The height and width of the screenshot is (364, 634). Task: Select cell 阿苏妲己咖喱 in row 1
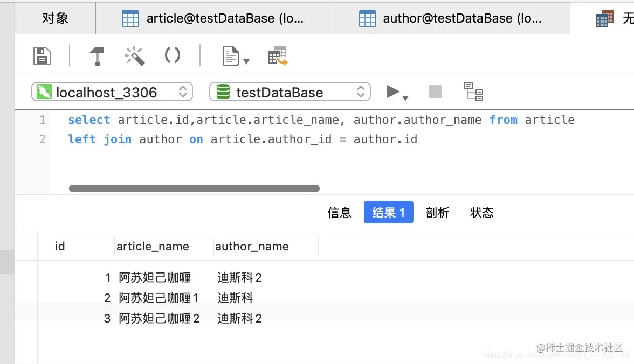pos(154,277)
